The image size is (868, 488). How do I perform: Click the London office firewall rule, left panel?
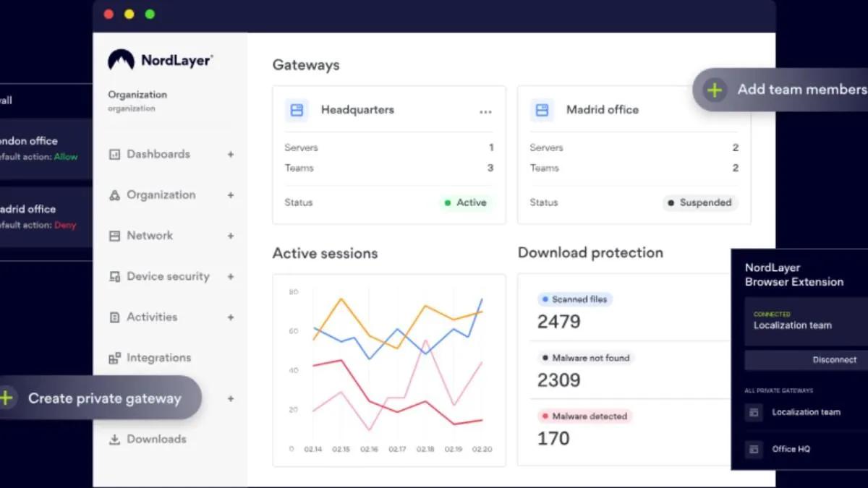tap(46, 149)
